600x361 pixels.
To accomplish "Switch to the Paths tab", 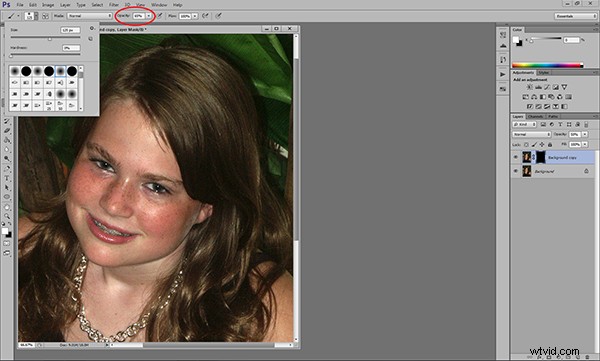I will tap(553, 117).
